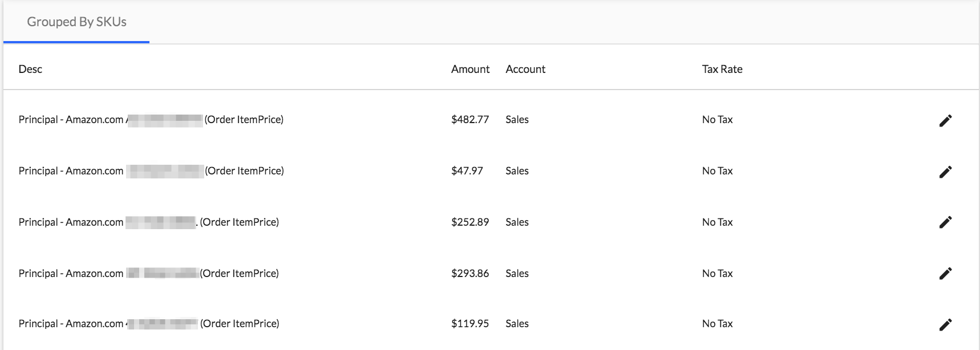The image size is (980, 350).
Task: Click Sales account in the $482.77 row
Action: pyautogui.click(x=517, y=120)
